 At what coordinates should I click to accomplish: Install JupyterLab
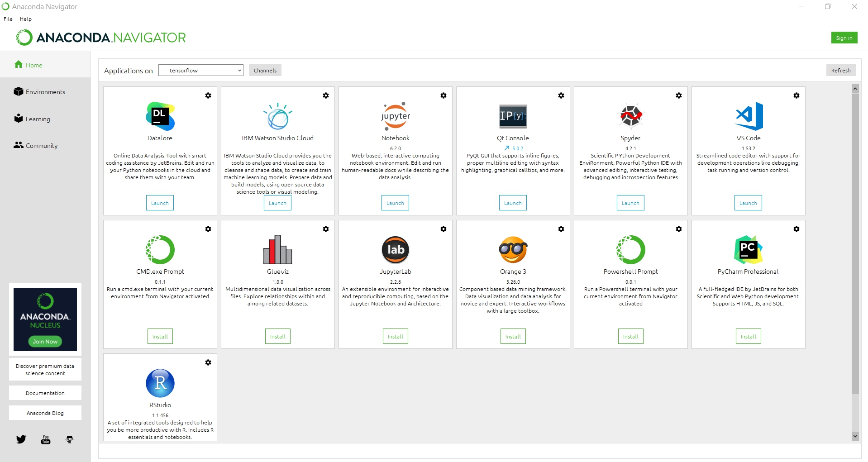coord(396,336)
